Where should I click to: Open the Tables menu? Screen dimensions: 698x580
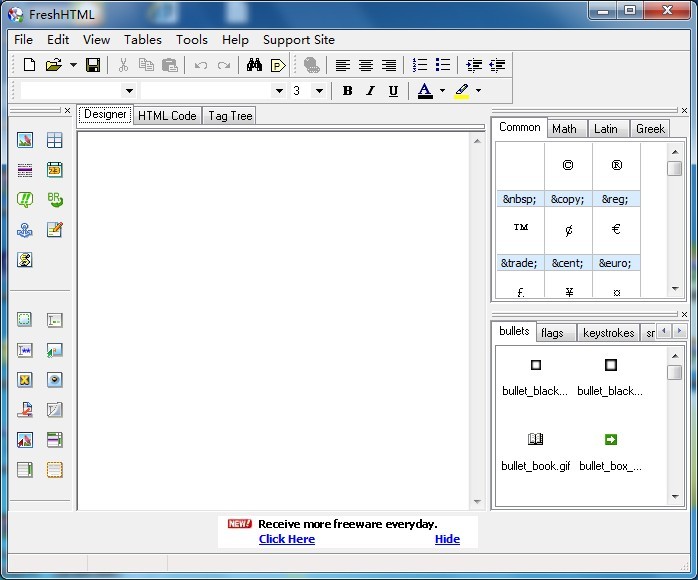click(142, 39)
